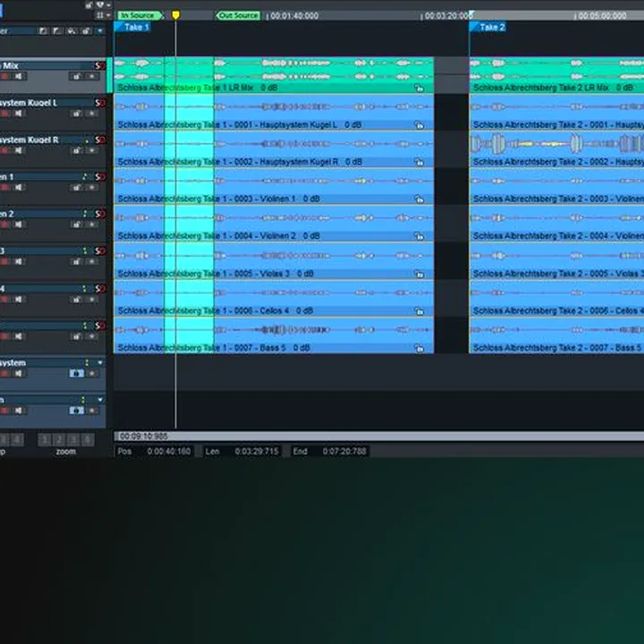
Task: Click horizontal scrollbar showing 00:09:10:985
Action: (378, 436)
